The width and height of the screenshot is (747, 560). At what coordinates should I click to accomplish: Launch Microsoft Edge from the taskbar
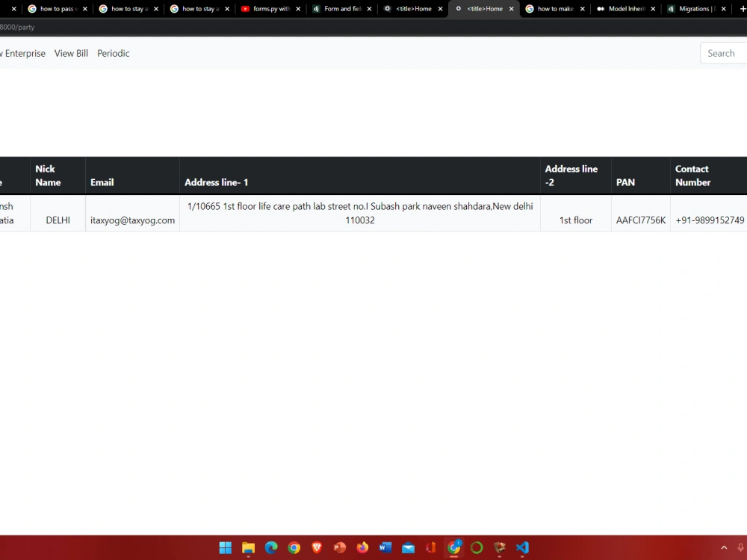click(270, 547)
